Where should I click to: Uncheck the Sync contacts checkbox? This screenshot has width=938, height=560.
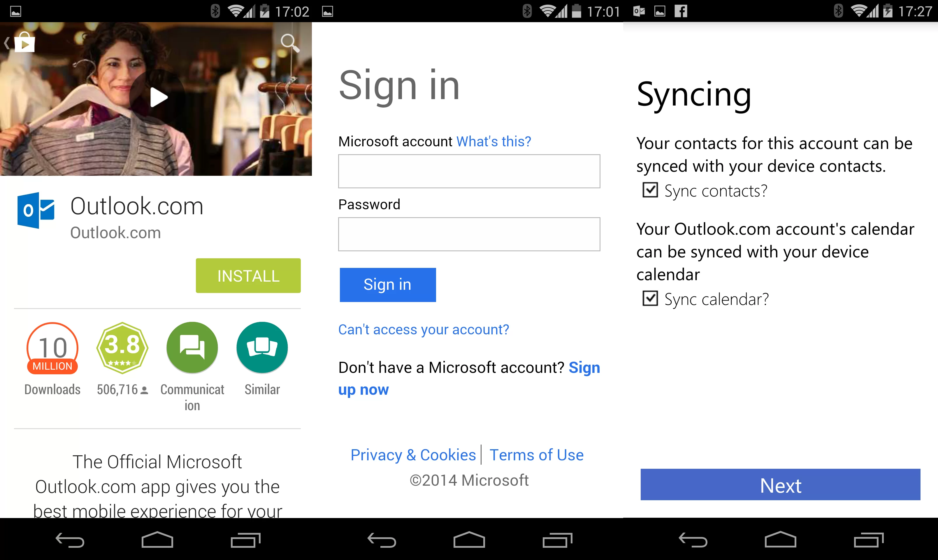click(650, 190)
